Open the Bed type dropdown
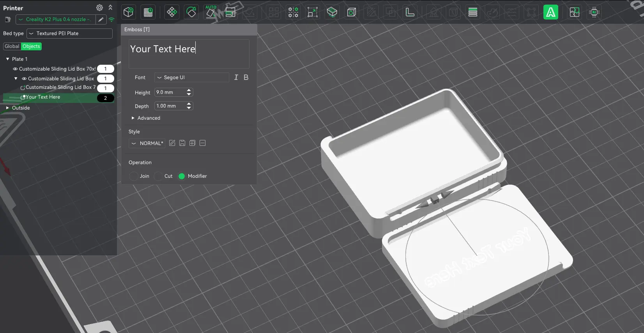 coord(69,34)
